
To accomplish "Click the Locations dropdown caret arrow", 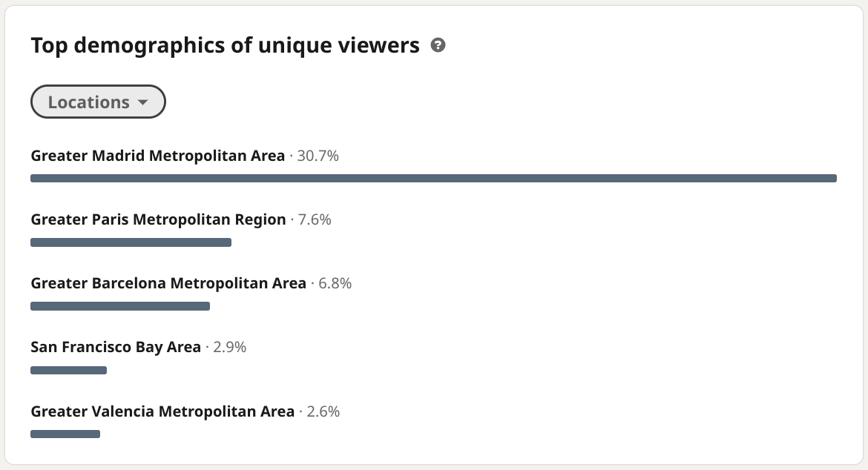I will (143, 102).
